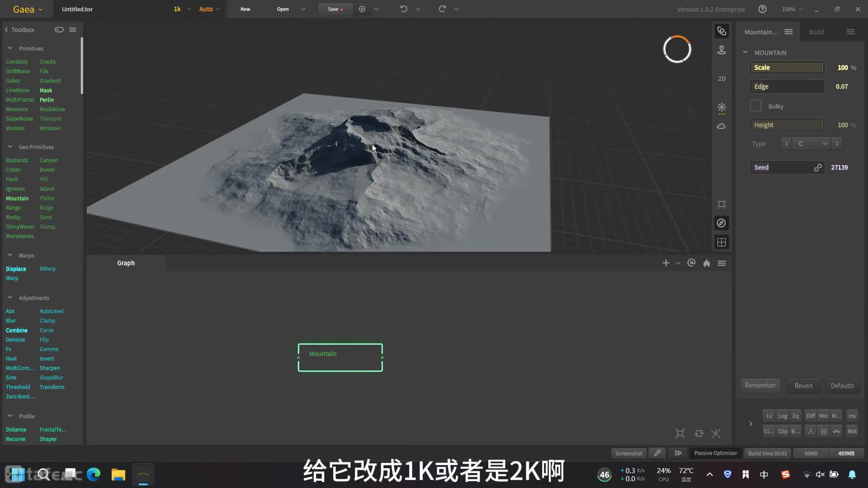Click the refresh loop icon in graph area
This screenshot has height=488, width=868.
699,433
